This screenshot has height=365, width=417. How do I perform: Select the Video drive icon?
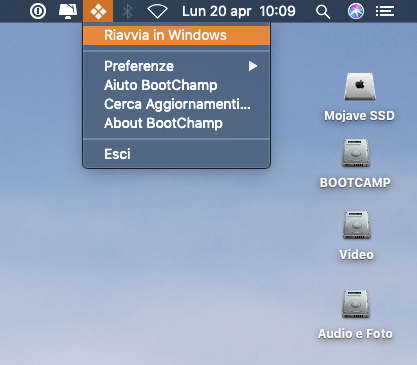click(x=356, y=225)
